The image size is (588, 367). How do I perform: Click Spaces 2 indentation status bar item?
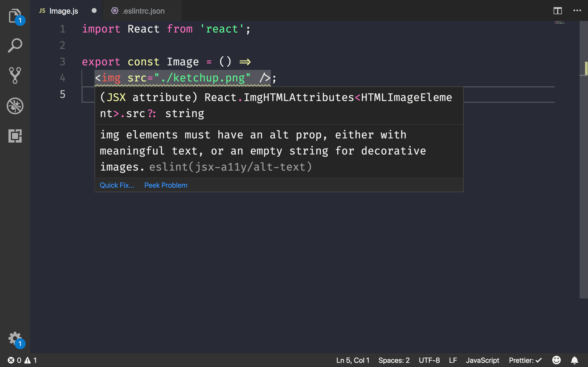tap(394, 360)
